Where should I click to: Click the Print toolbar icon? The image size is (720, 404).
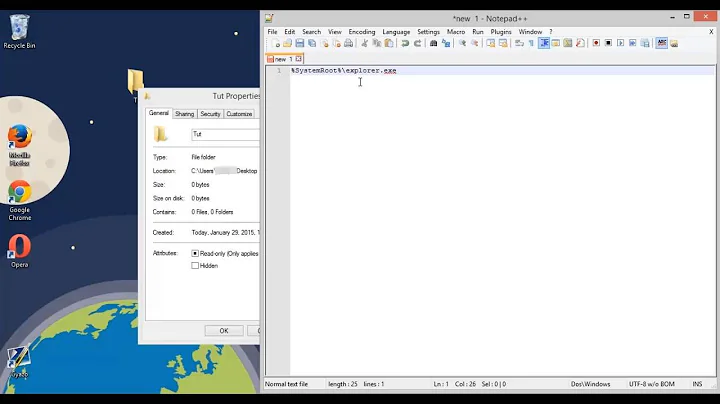pos(349,43)
